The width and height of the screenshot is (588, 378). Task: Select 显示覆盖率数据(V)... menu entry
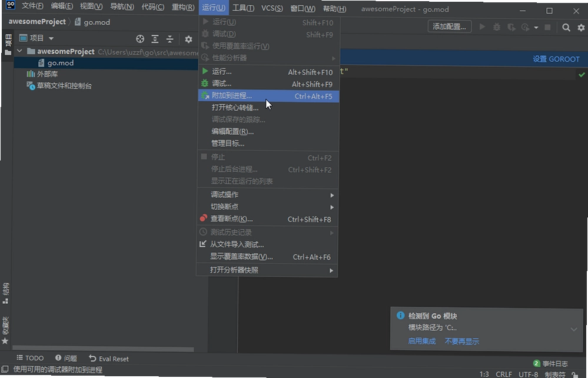point(267,257)
